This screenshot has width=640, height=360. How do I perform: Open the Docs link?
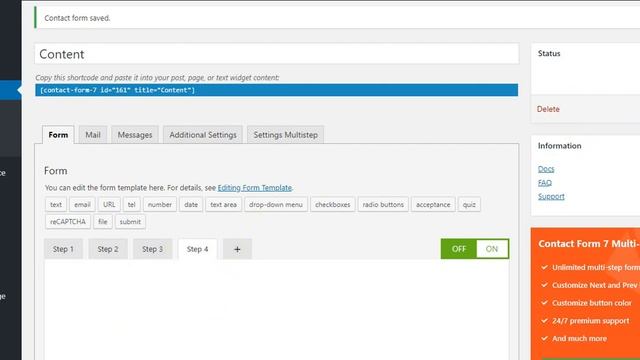pyautogui.click(x=546, y=169)
